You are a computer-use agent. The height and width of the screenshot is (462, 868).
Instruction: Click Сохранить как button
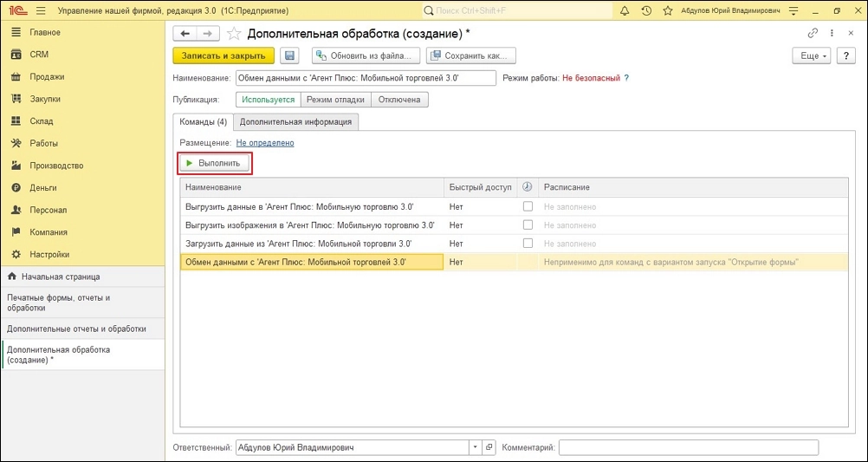pyautogui.click(x=472, y=55)
